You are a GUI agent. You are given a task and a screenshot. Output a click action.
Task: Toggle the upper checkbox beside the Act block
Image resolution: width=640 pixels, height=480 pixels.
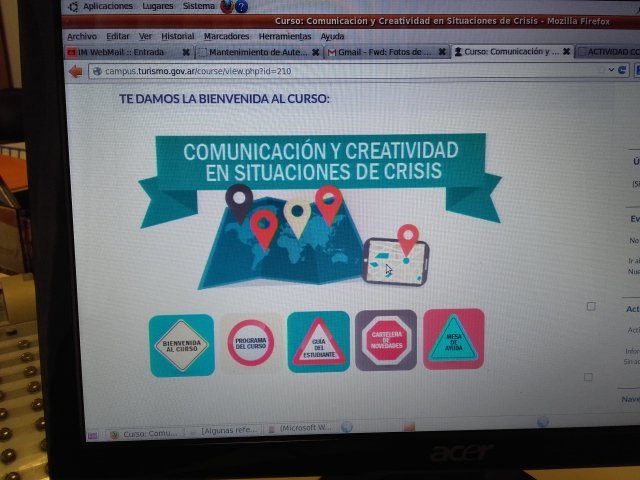[x=591, y=307]
